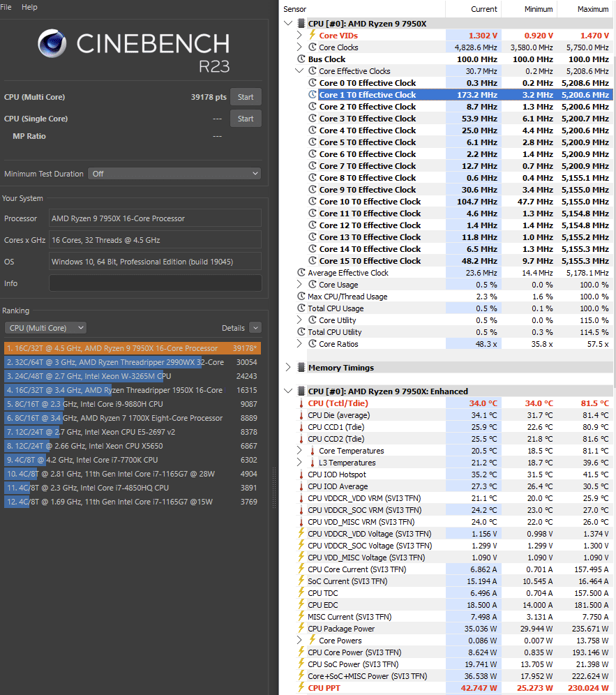Click the thermometer icon beside CPU Die (average)
The image size is (616, 695).
pos(301,415)
